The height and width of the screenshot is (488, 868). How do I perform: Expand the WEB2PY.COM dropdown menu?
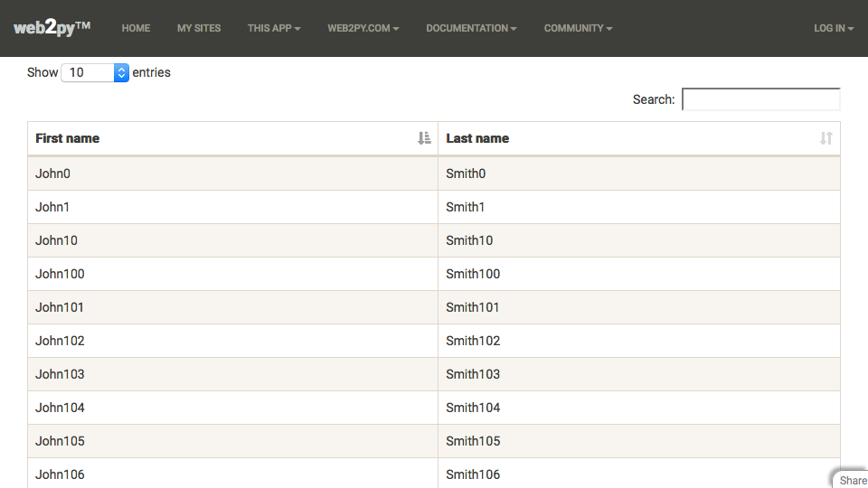click(x=363, y=28)
